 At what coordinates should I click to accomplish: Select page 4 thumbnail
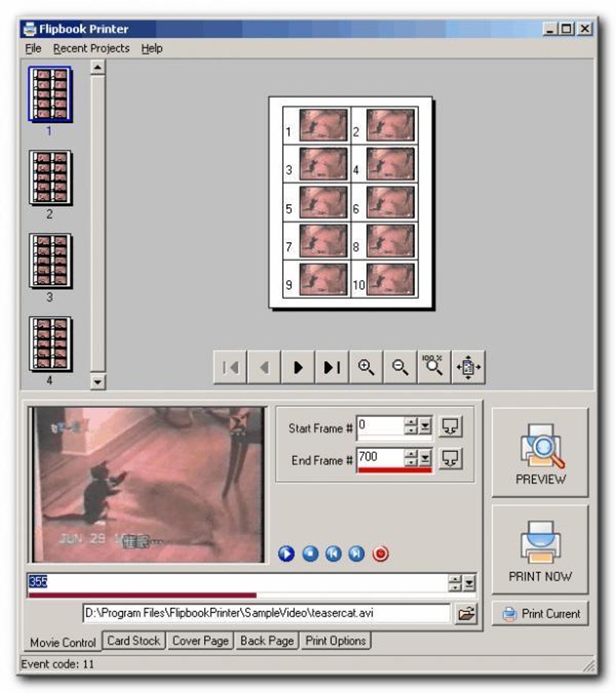(x=50, y=344)
